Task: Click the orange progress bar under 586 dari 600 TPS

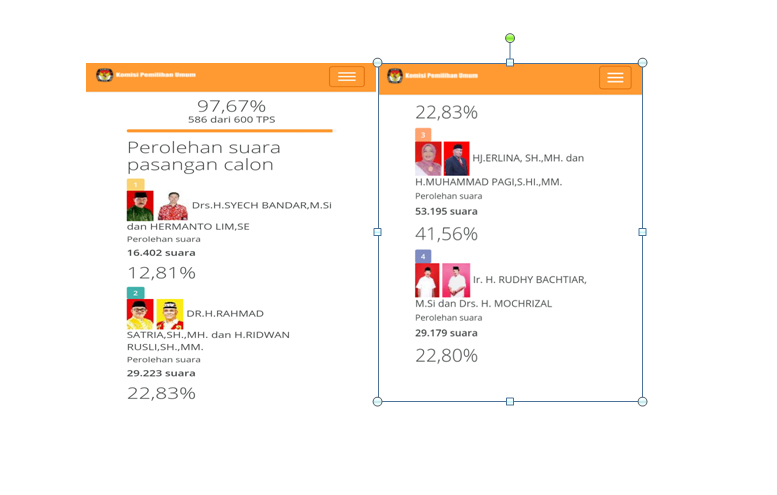Action: (229, 130)
